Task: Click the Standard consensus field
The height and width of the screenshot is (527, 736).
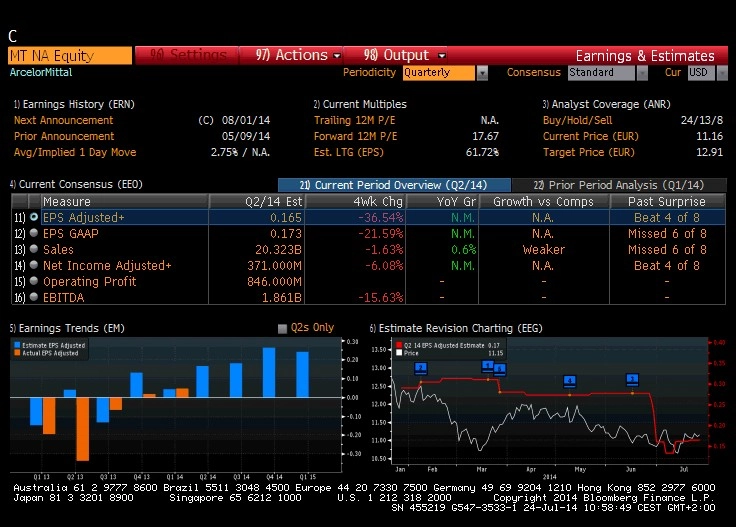Action: click(601, 73)
